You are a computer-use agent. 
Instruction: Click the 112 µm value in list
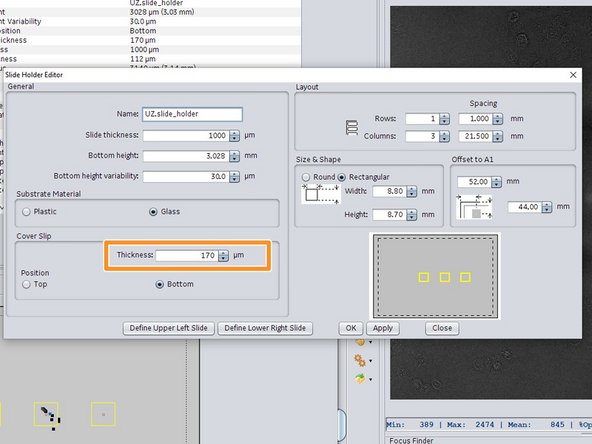pyautogui.click(x=143, y=59)
